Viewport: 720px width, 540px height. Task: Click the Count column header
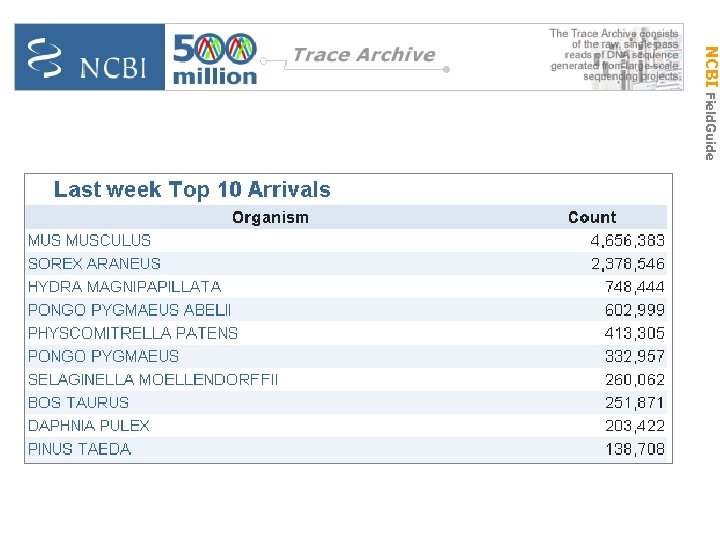[592, 217]
